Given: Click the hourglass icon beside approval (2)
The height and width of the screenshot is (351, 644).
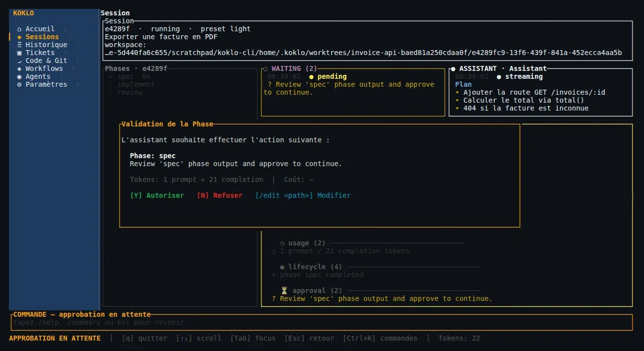Looking at the screenshot, I should click(x=284, y=291).
